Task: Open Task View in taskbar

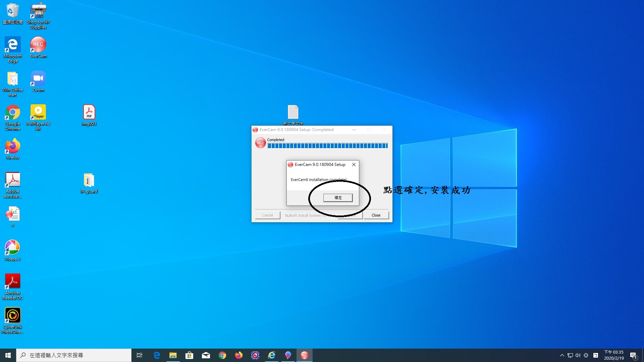Action: click(140, 355)
